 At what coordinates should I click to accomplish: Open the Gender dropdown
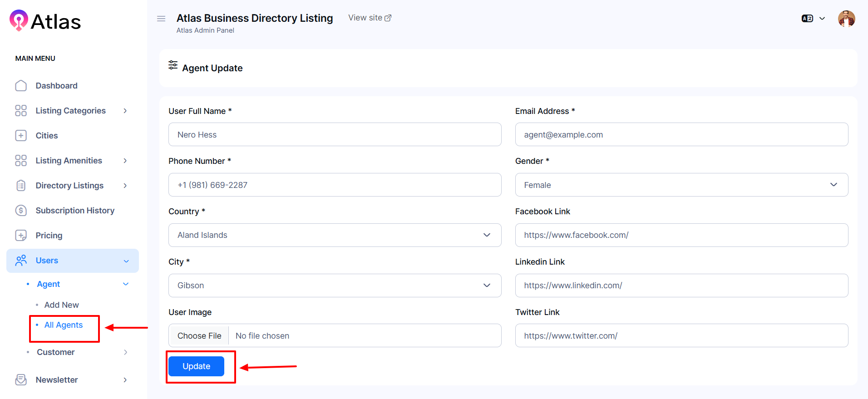[x=681, y=185]
